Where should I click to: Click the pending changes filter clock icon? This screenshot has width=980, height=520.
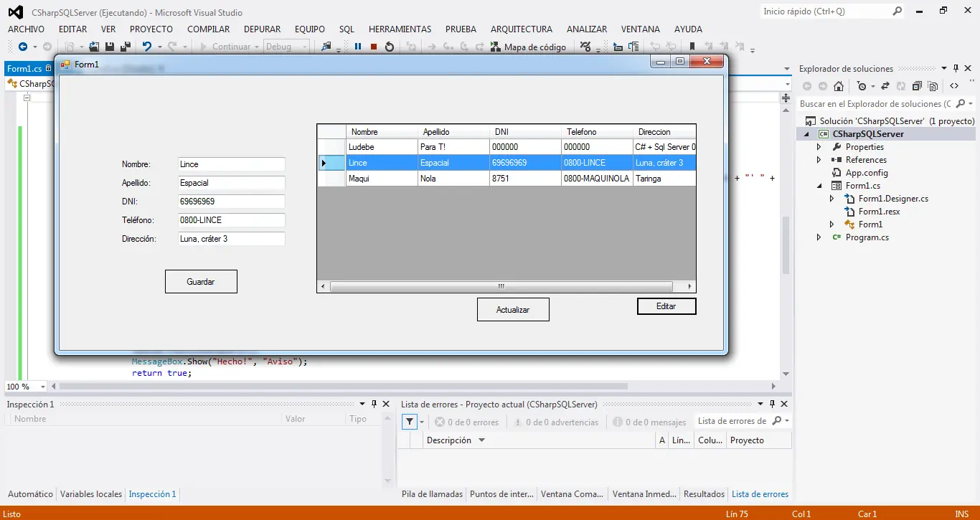pyautogui.click(x=862, y=86)
